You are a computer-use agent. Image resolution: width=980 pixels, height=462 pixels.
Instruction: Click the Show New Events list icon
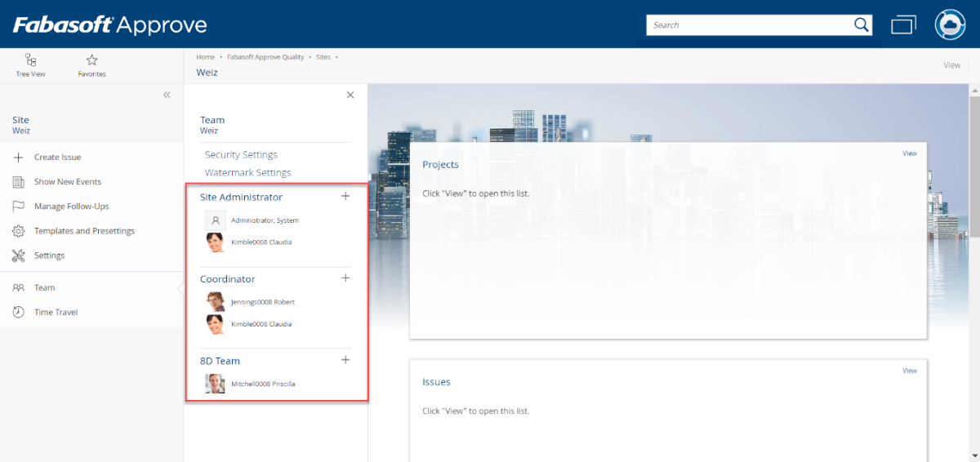(18, 182)
